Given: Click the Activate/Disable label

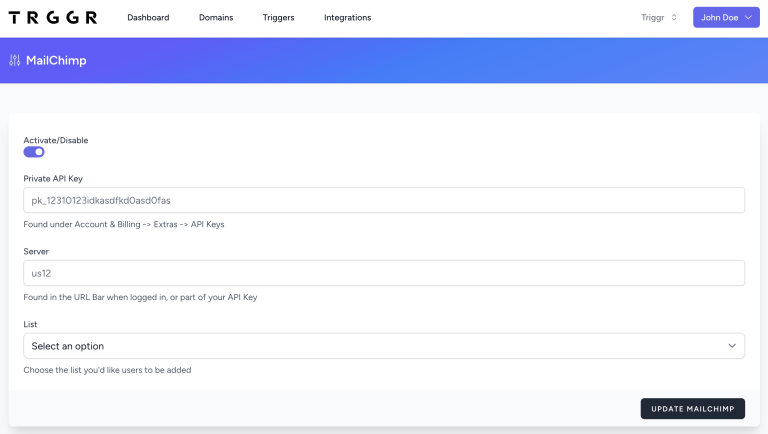Looking at the screenshot, I should [x=56, y=140].
